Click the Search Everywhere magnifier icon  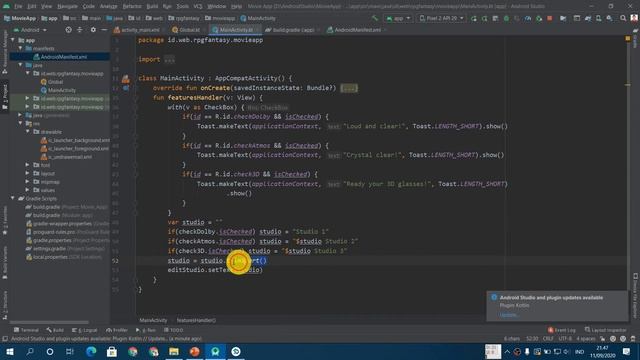[x=623, y=18]
